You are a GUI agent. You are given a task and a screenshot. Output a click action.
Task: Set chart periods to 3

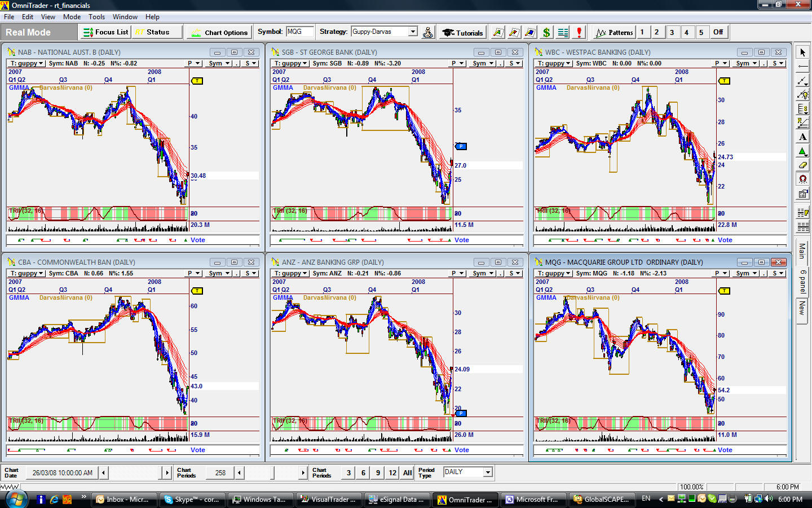348,473
